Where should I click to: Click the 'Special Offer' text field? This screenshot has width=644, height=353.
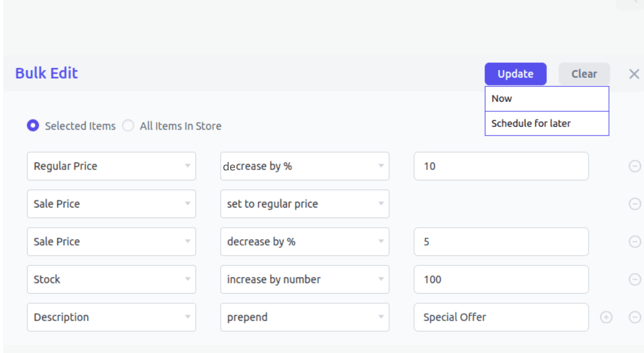pos(501,317)
